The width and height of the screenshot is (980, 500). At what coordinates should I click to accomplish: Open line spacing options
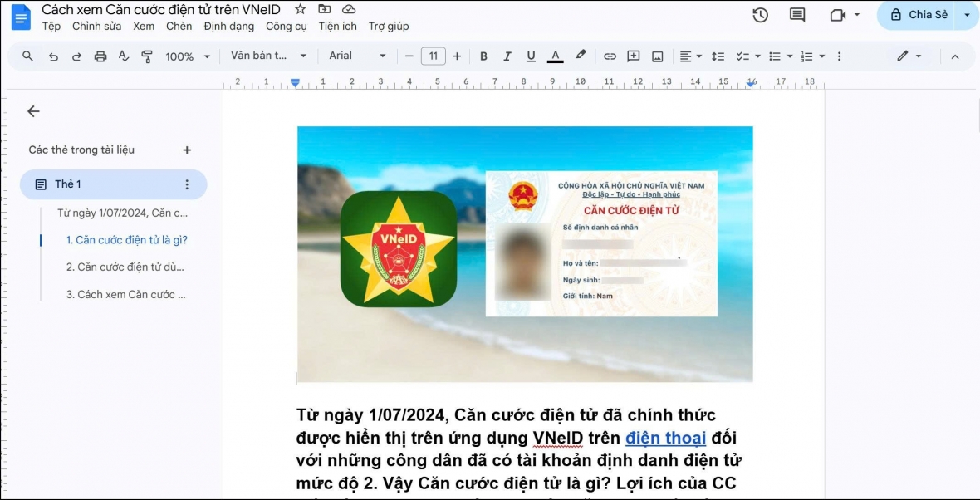coord(718,56)
